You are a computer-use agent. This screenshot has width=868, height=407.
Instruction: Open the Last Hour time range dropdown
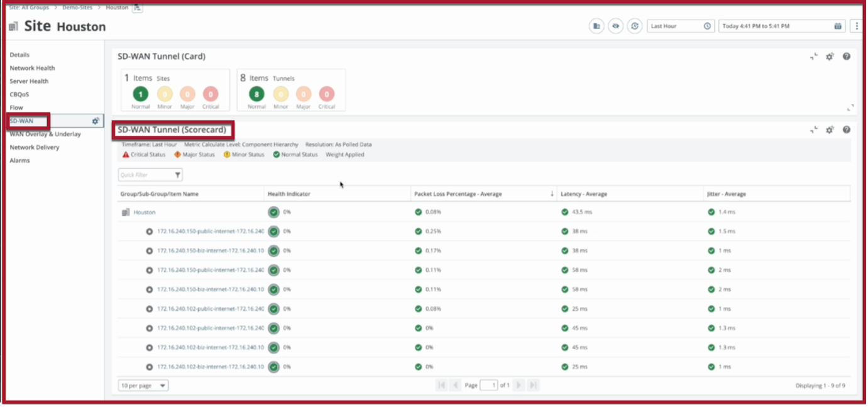tap(680, 26)
